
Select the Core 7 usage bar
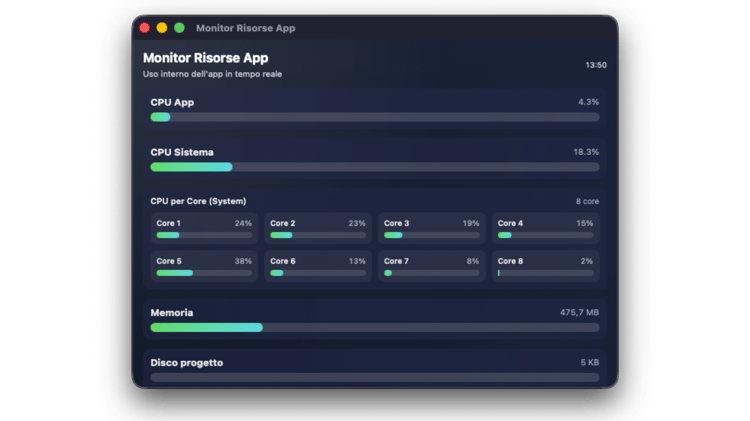[x=431, y=273]
